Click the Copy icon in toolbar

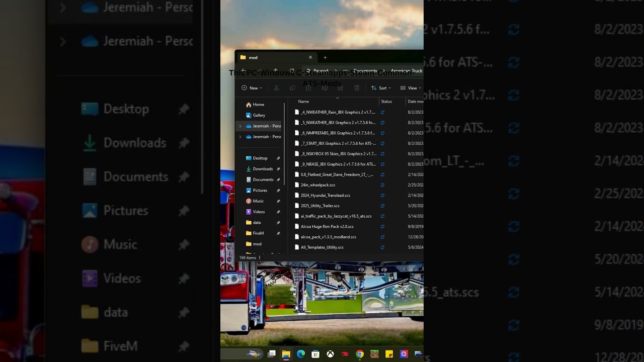click(292, 88)
